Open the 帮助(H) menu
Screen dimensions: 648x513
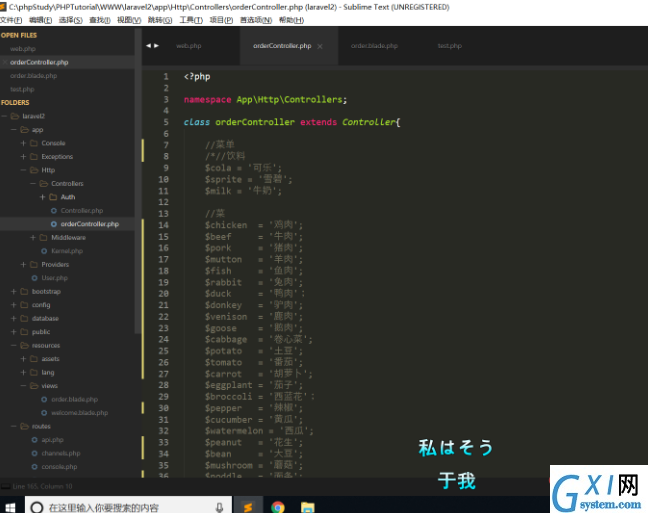(291, 20)
